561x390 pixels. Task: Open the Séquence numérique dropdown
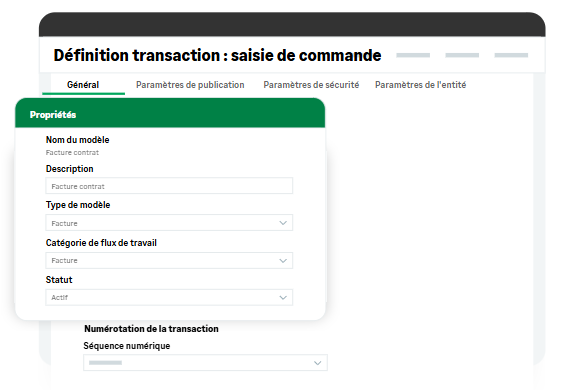[205, 362]
